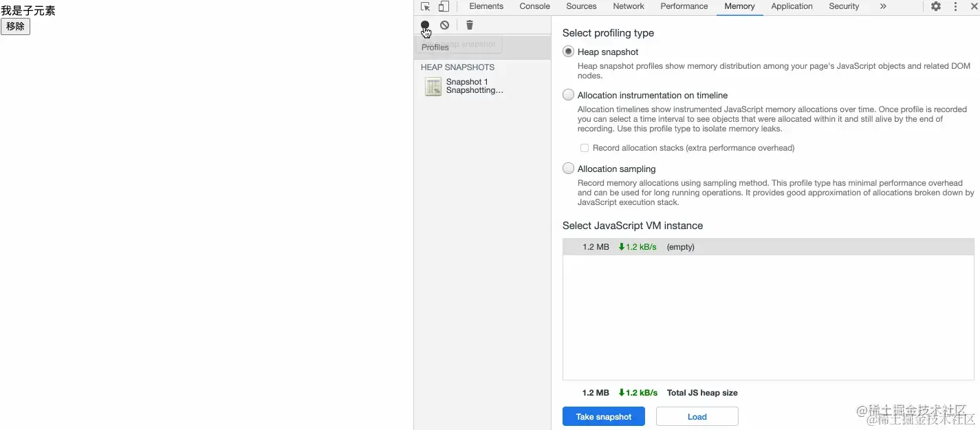
Task: Click the 移除 button on the page
Action: [15, 26]
